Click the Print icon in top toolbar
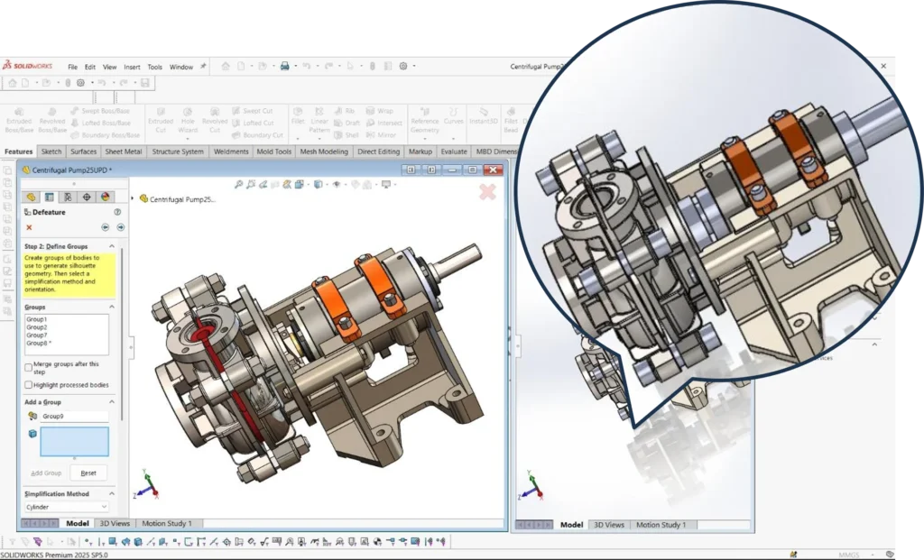Viewport: 924px width, 560px height. 284,66
